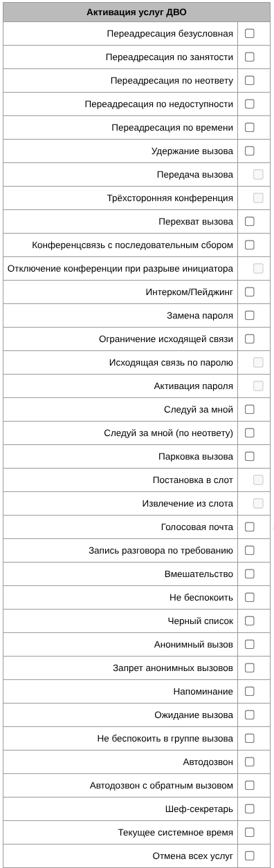Tick the Черный список checkbox
Screen dimensions: 274x868
pos(250,621)
